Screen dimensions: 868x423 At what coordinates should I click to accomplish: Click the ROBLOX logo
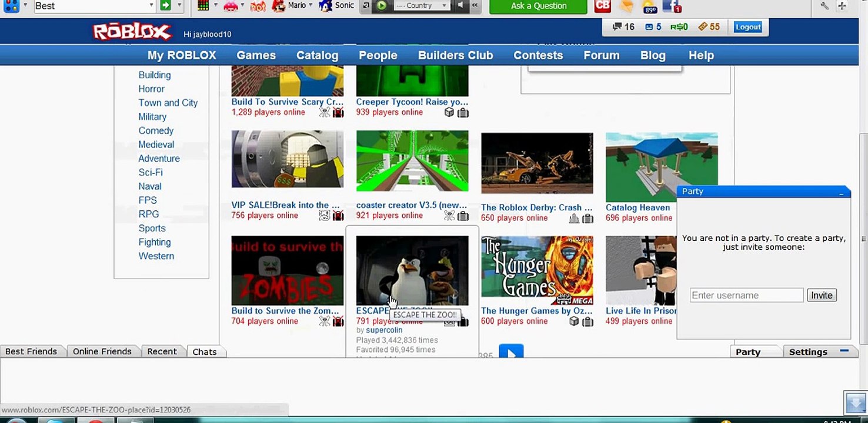pyautogui.click(x=132, y=32)
